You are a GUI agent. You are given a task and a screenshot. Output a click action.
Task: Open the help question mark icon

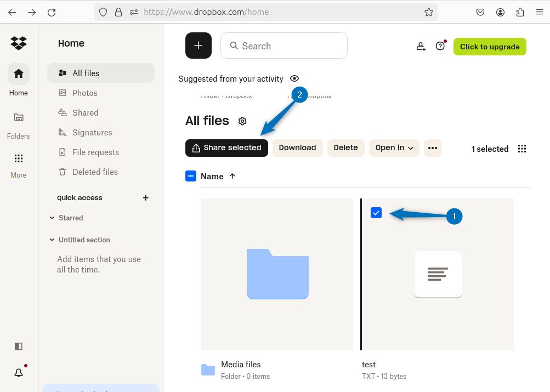point(440,46)
